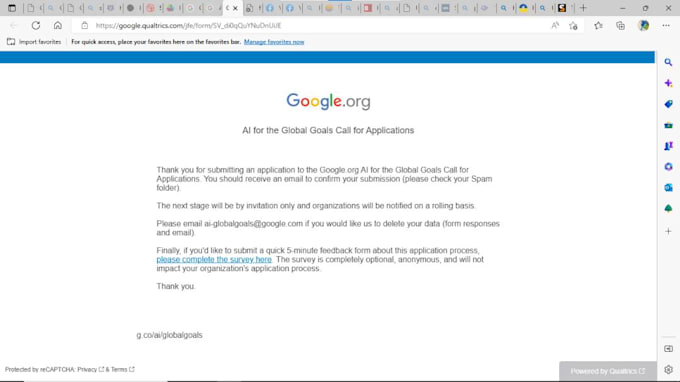Hide the sidebar using the panel icon
This screenshot has height=382, width=680.
(668, 349)
